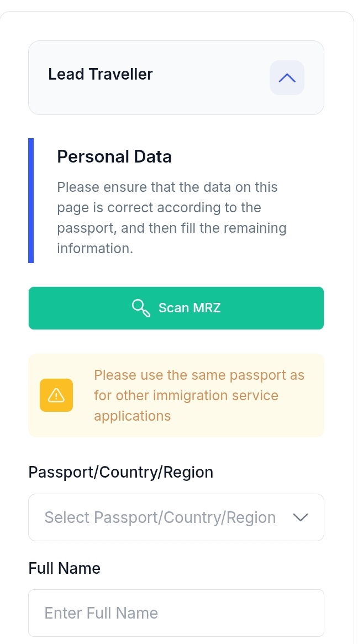
Task: Open the Passport/Country/Region dropdown
Action: tap(176, 517)
